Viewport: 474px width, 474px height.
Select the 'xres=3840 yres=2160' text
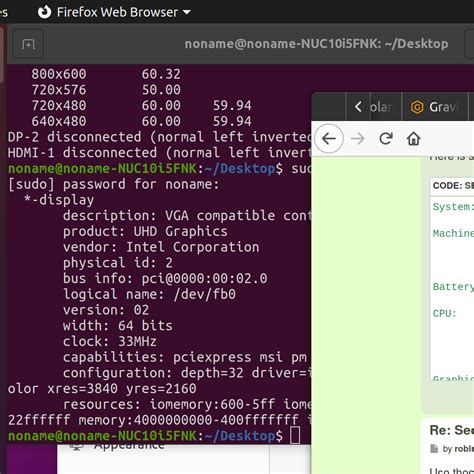coord(122,389)
